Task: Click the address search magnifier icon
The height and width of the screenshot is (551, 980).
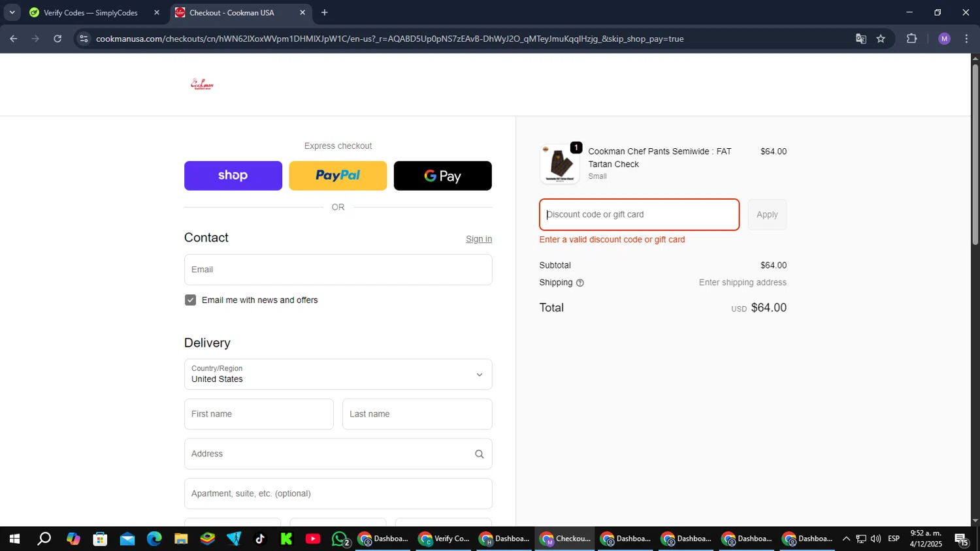Action: pyautogui.click(x=480, y=454)
